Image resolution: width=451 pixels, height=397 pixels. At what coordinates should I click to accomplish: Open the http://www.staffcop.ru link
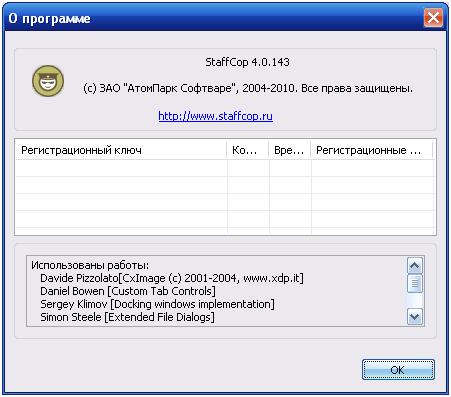pos(215,116)
